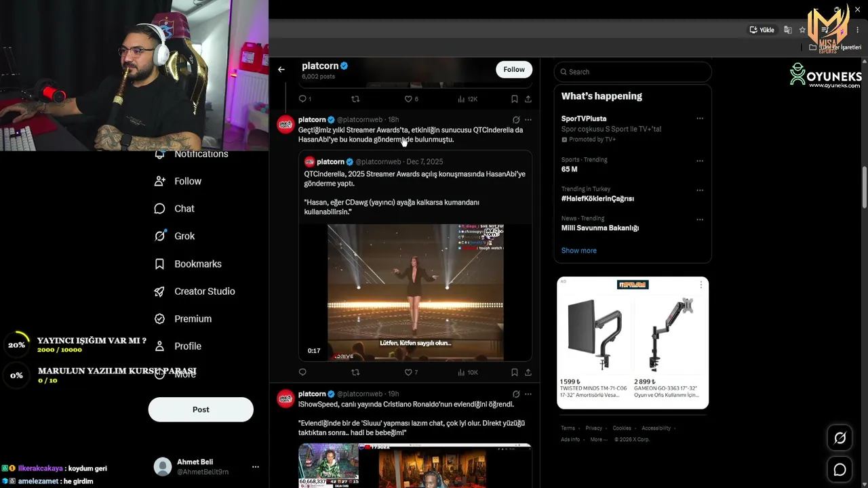Open more options on the 19h platcorn post
This screenshot has width=868, height=488.
[528, 394]
